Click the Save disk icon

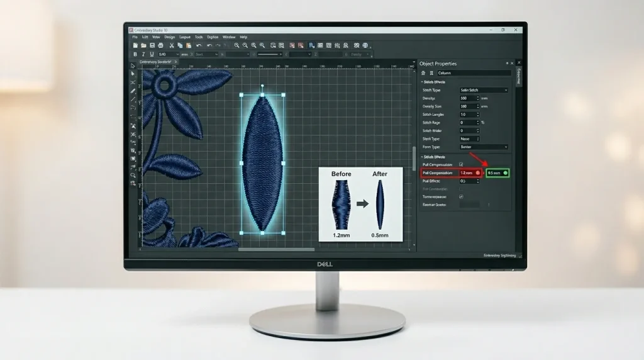click(152, 45)
